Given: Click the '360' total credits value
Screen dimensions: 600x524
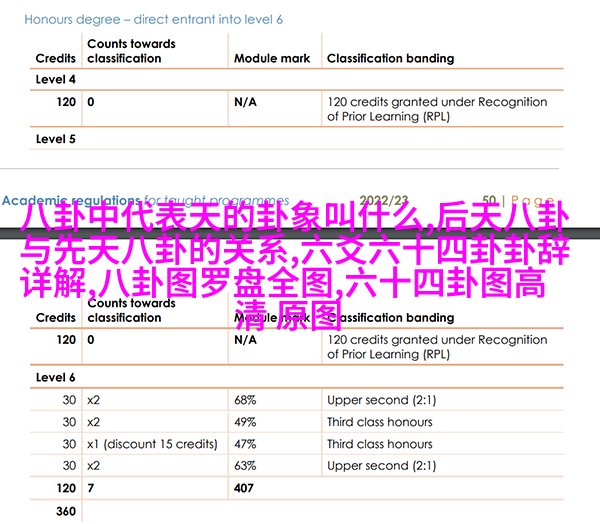Looking at the screenshot, I should pos(66,511).
